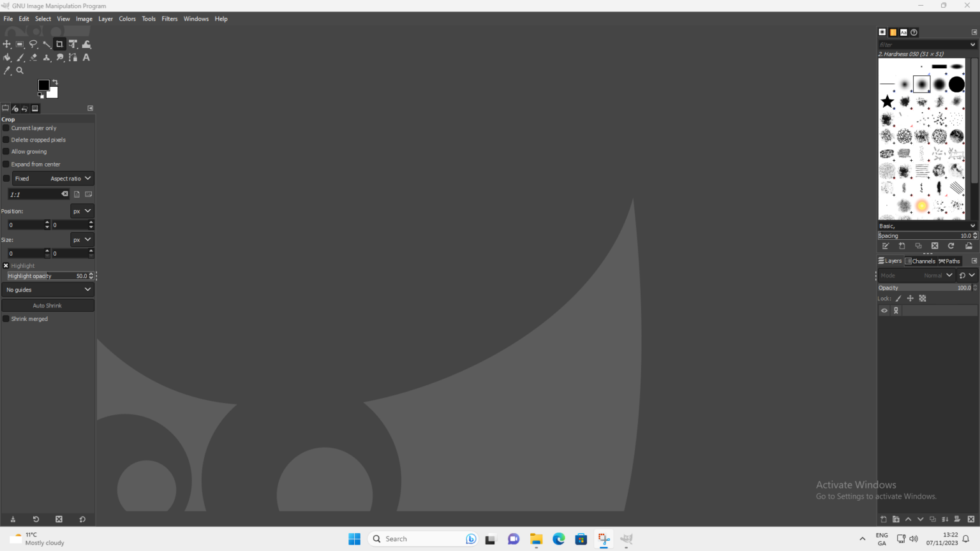The image size is (980, 551).
Task: Activate the Paintbrush tool
Action: 20,57
